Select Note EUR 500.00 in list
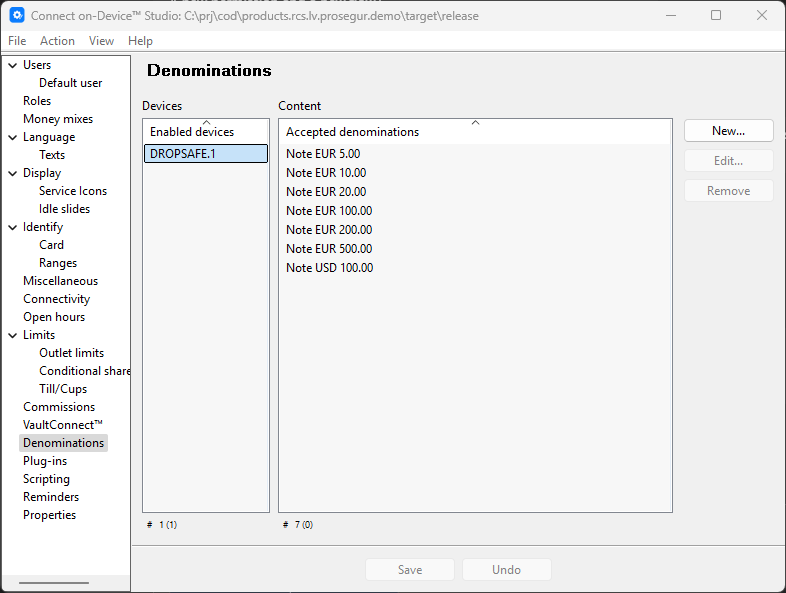This screenshot has height=593, width=786. point(329,249)
